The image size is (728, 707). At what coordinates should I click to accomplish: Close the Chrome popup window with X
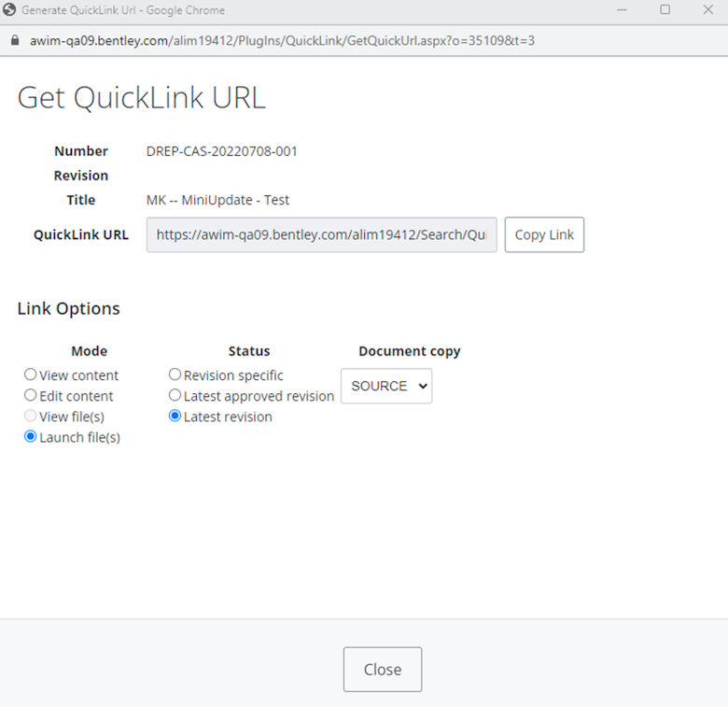point(707,10)
